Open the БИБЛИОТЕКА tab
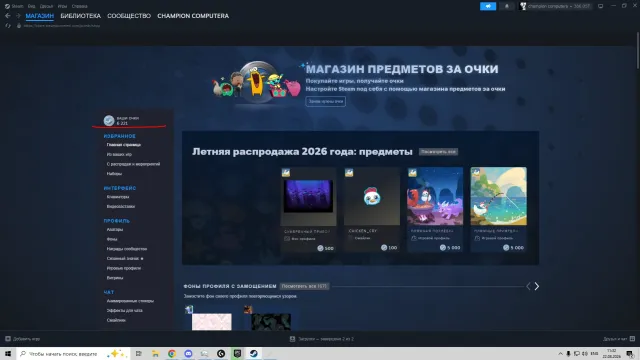This screenshot has height=360, width=640. coord(80,16)
